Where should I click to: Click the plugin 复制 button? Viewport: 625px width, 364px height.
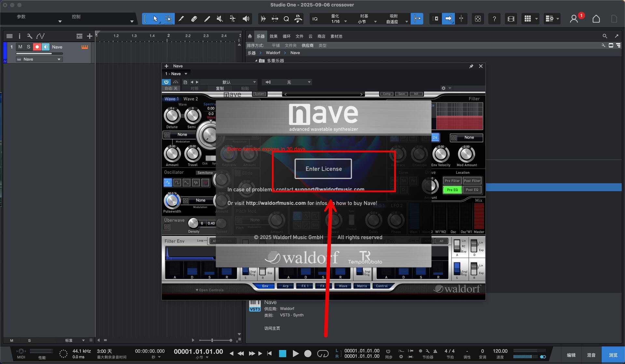tap(220, 88)
